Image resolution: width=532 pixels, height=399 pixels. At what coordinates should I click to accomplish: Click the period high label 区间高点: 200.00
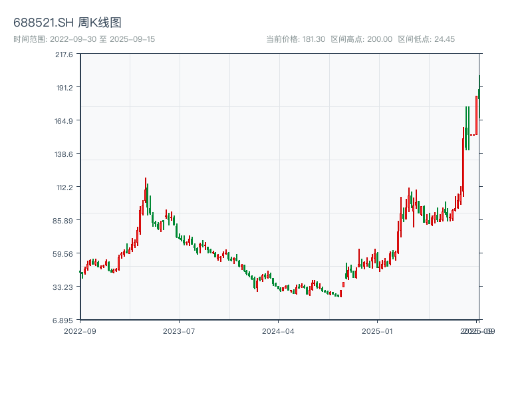[x=361, y=39]
